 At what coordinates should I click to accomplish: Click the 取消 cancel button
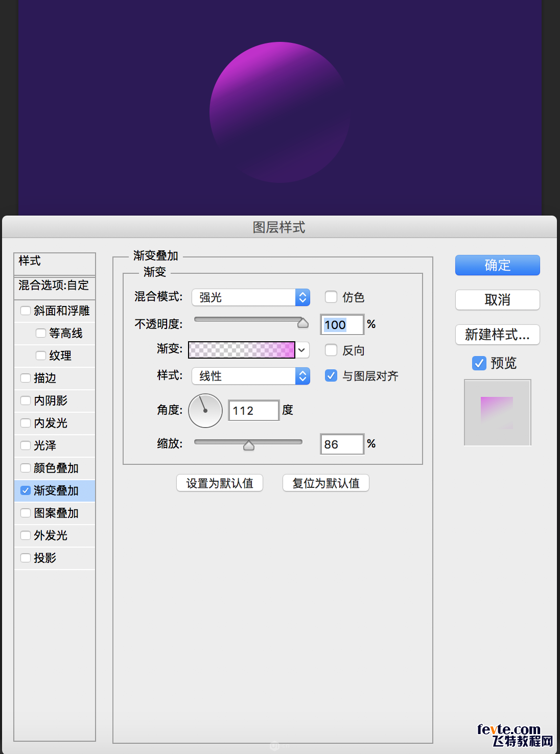coord(497,300)
